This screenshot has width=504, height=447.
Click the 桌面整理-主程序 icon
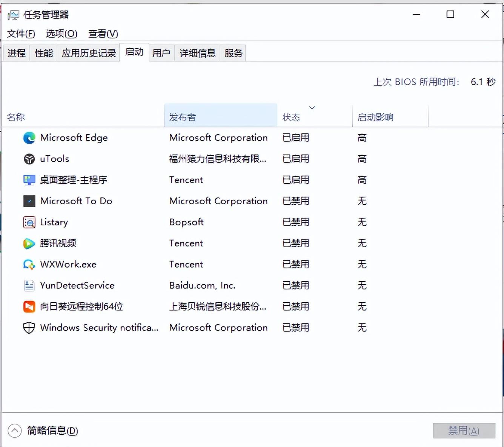[29, 180]
